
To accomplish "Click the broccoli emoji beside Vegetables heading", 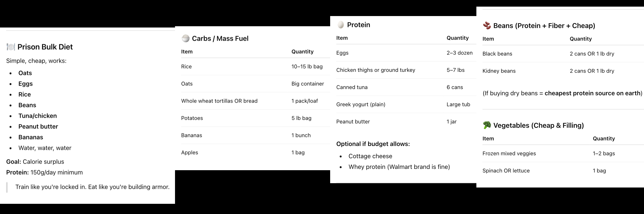I will [487, 125].
